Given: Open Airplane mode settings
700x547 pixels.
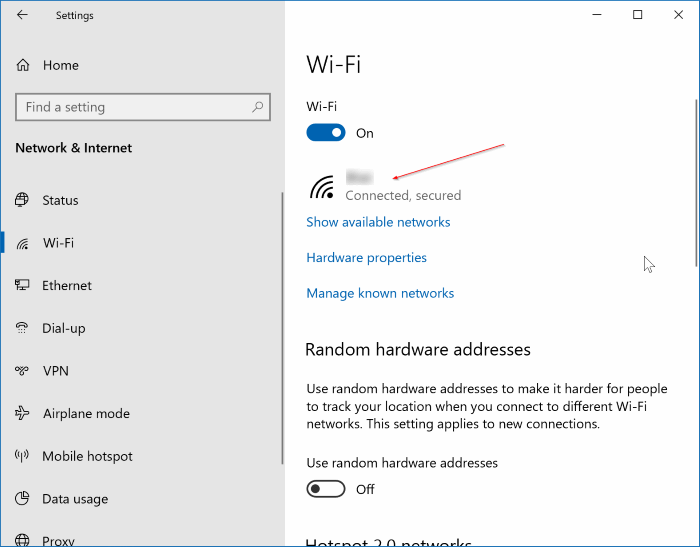Looking at the screenshot, I should (x=87, y=413).
